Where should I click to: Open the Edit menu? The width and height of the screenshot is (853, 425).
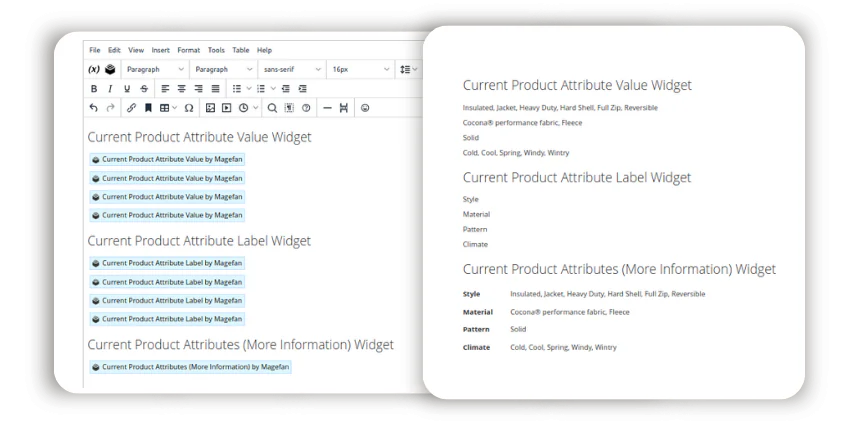click(x=114, y=50)
